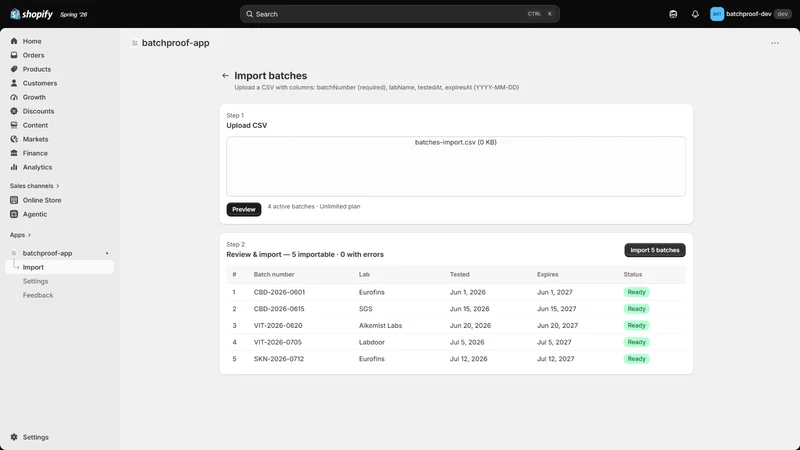Image resolution: width=800 pixels, height=450 pixels.
Task: Click the pin dot next to batchproof-app
Action: point(107,253)
